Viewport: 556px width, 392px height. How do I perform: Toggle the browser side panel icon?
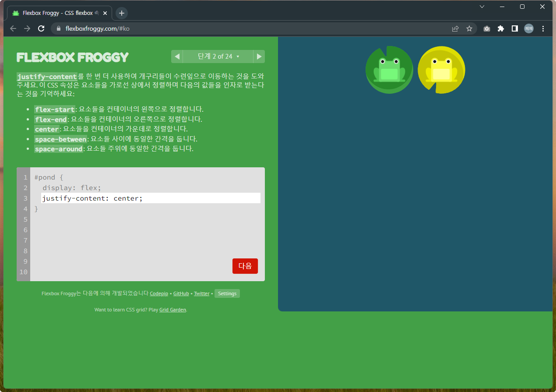pyautogui.click(x=515, y=28)
